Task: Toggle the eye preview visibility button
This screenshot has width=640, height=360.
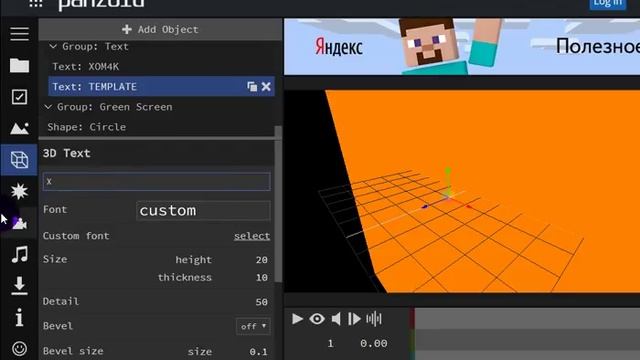Action: tap(317, 319)
